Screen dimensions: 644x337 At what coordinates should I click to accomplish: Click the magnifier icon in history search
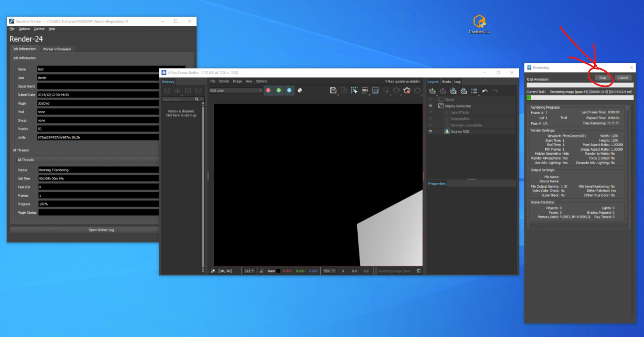196,99
